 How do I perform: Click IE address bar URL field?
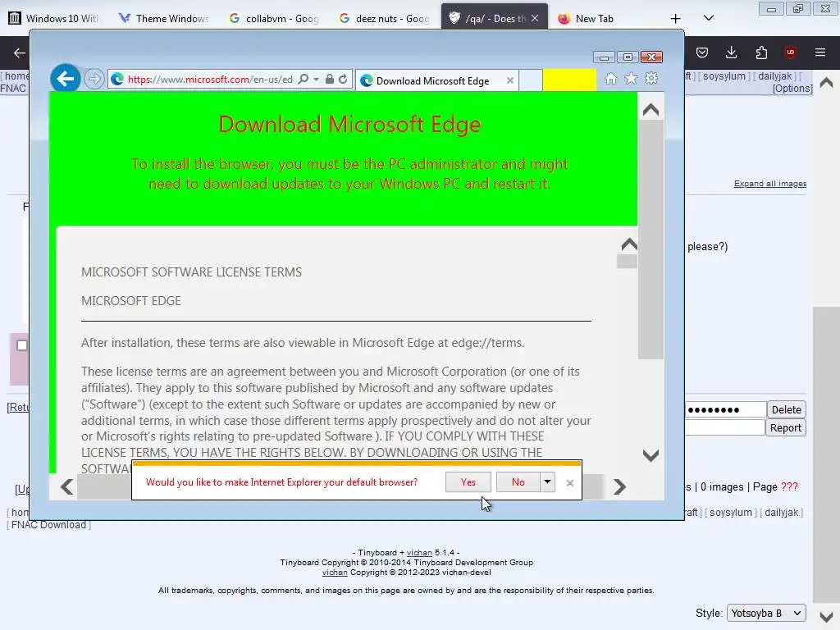point(210,80)
